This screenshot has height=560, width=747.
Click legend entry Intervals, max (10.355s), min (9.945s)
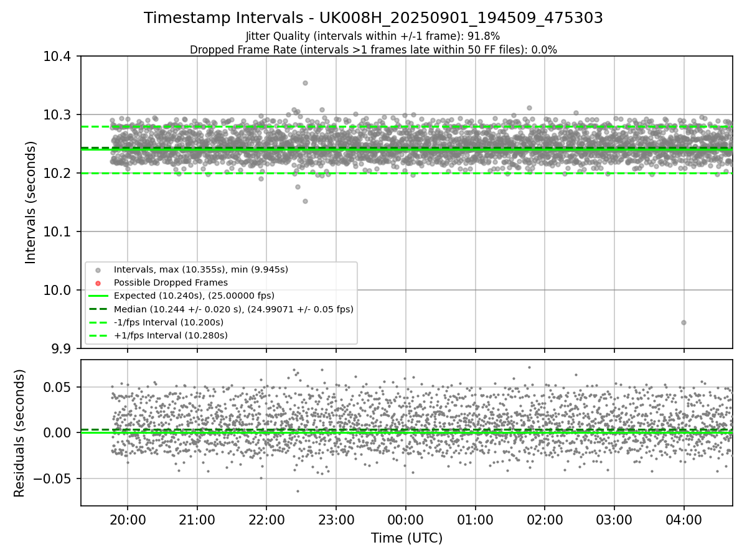(x=200, y=269)
